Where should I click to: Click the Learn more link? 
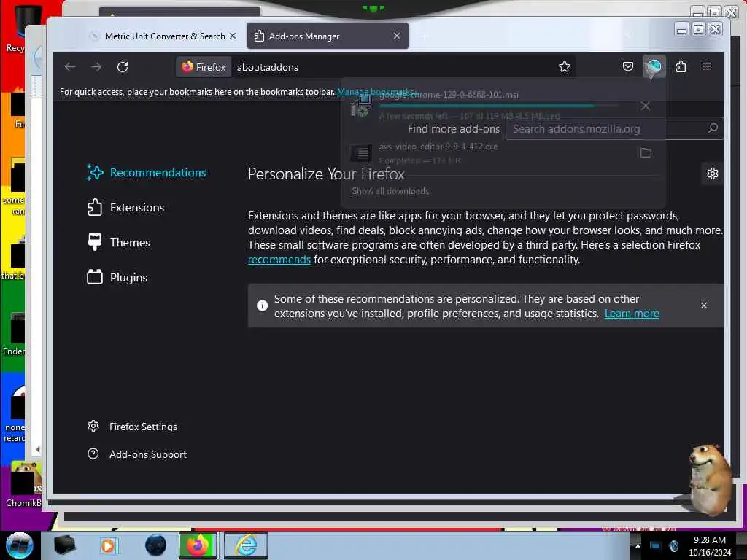pyautogui.click(x=632, y=314)
